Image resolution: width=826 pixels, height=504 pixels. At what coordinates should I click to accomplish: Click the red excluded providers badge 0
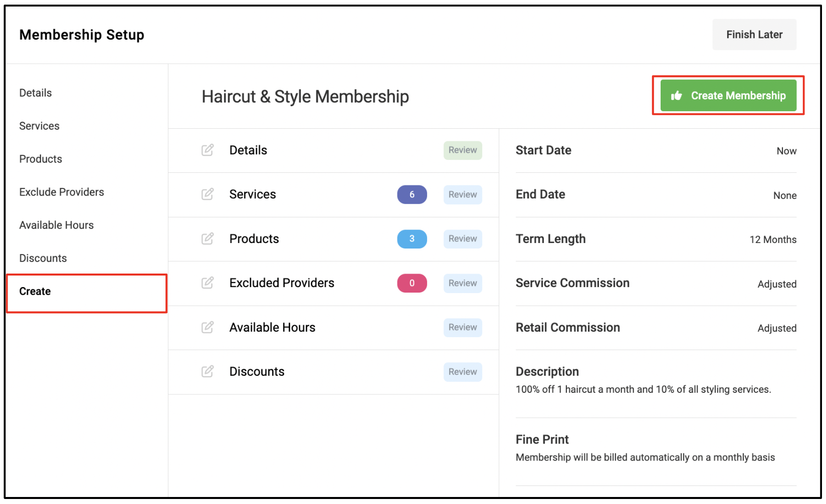pos(412,283)
